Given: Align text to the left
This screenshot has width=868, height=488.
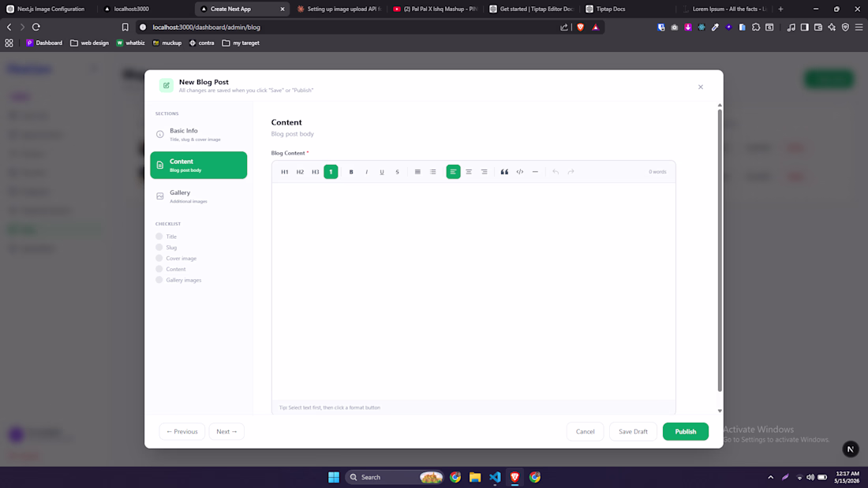Looking at the screenshot, I should click(x=454, y=172).
